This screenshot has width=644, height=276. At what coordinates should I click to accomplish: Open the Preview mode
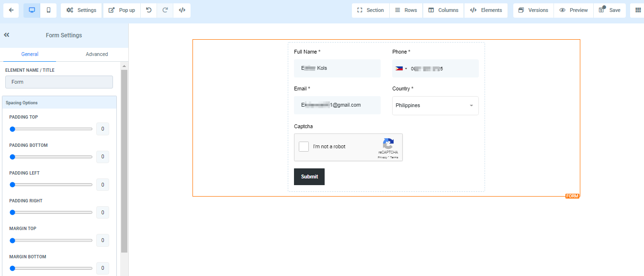point(574,10)
